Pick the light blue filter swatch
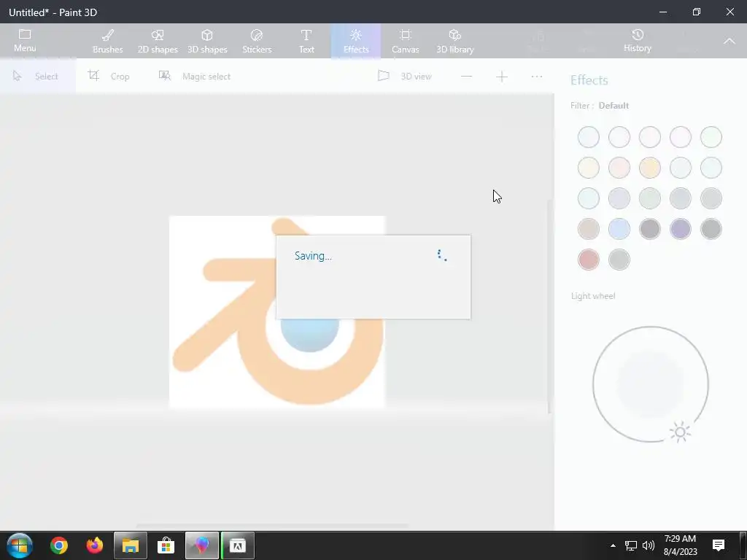The height and width of the screenshot is (560, 747). coord(619,229)
